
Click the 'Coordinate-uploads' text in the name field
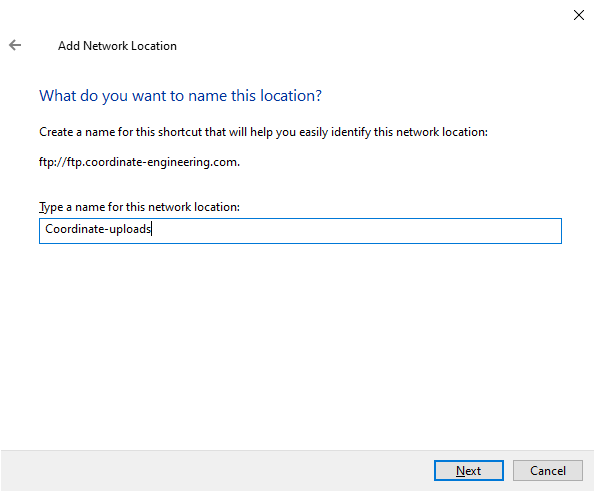(98, 229)
